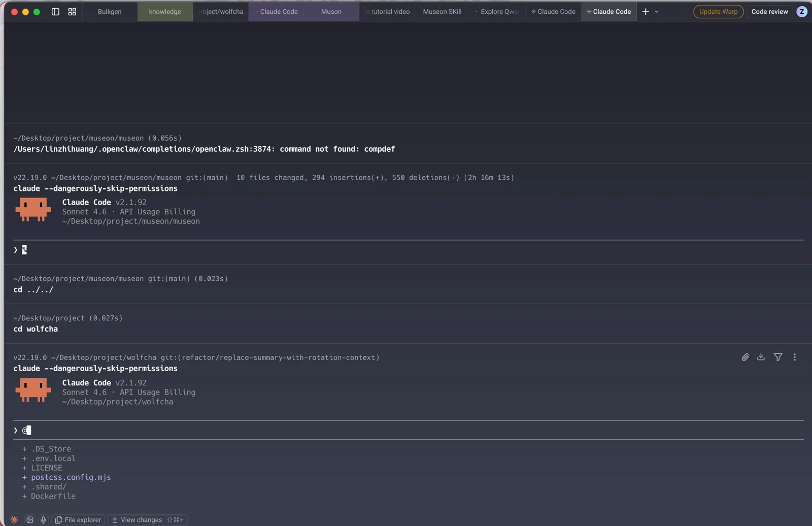The height and width of the screenshot is (526, 812).
Task: Click the View changes button
Action: point(147,520)
